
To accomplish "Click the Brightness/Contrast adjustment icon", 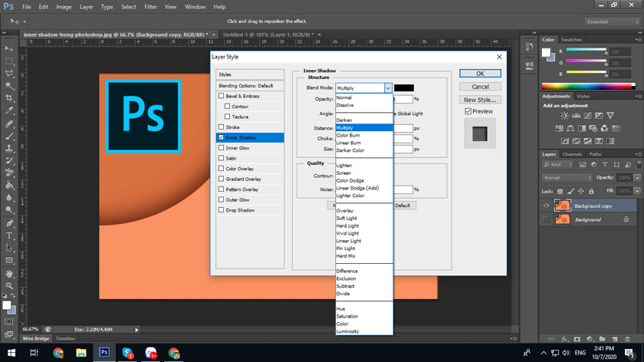I will (565, 116).
